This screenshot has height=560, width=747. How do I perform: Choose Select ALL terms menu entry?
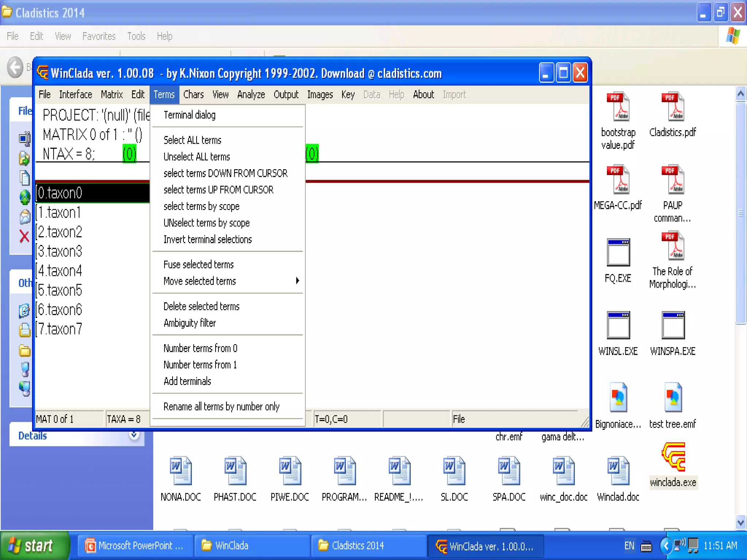coord(192,140)
